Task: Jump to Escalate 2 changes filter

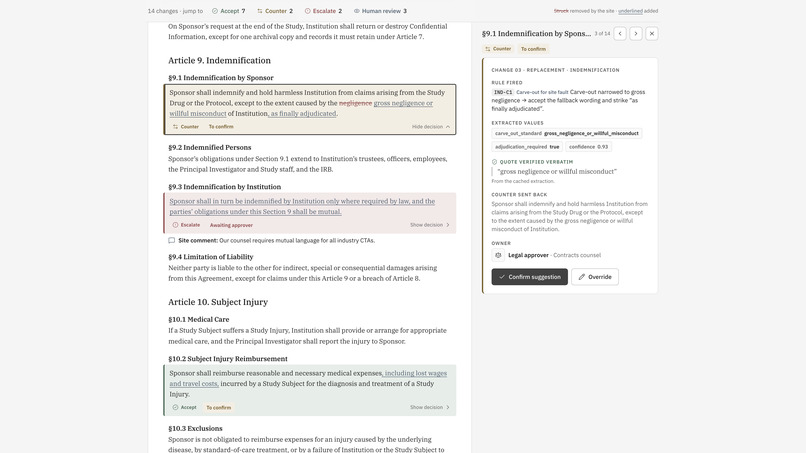Action: 323,11
